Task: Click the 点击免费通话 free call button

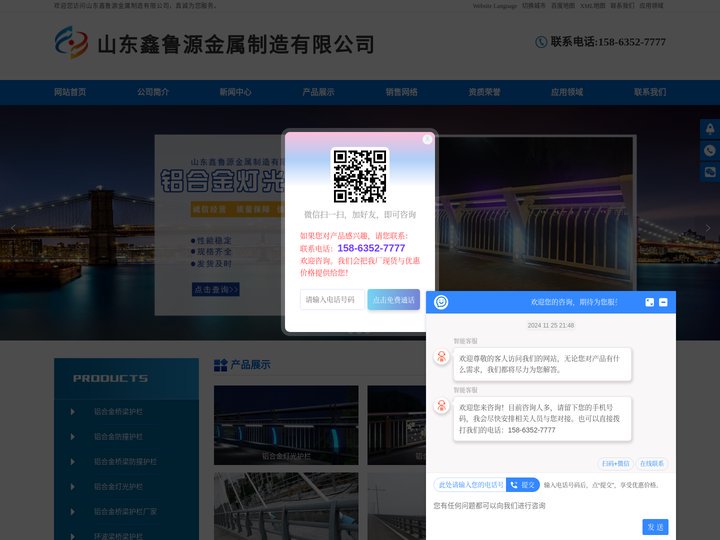Action: [394, 299]
